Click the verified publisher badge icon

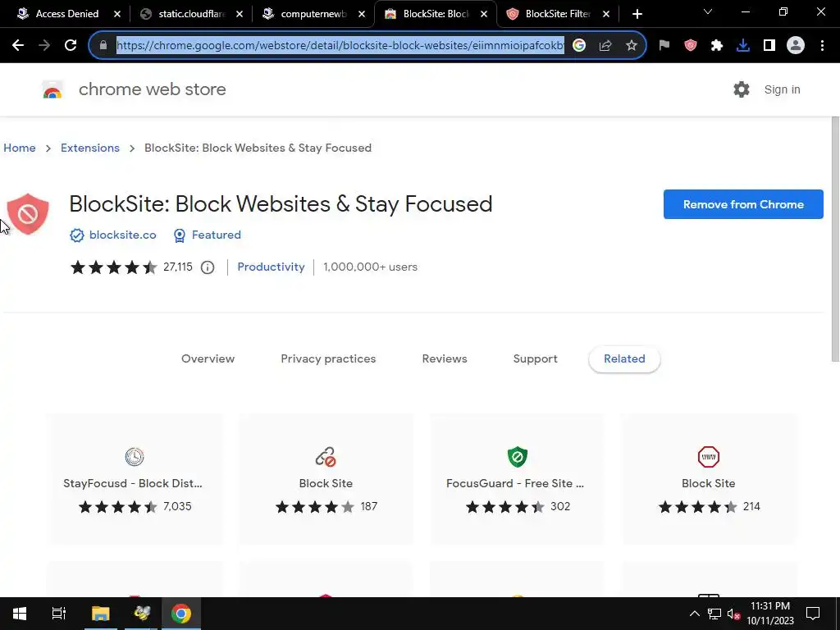click(77, 235)
